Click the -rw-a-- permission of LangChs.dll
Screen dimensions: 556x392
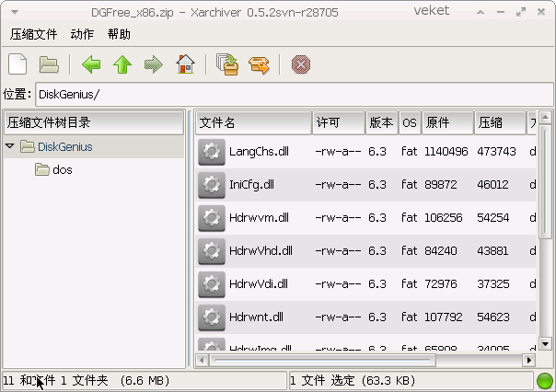(338, 152)
